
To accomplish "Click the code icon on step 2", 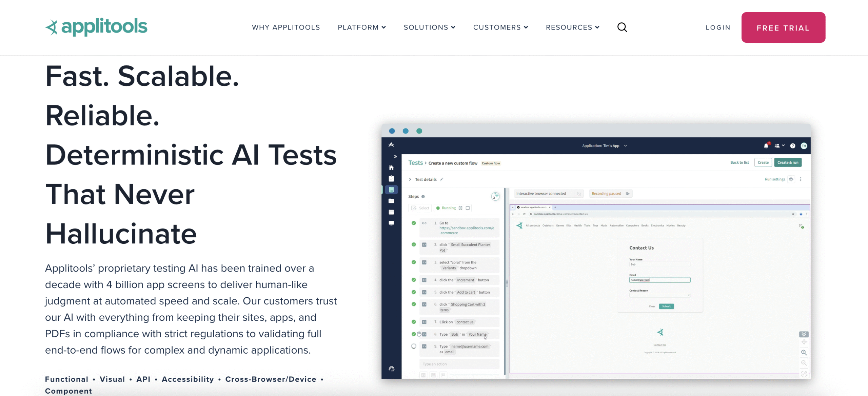I will pos(424,245).
